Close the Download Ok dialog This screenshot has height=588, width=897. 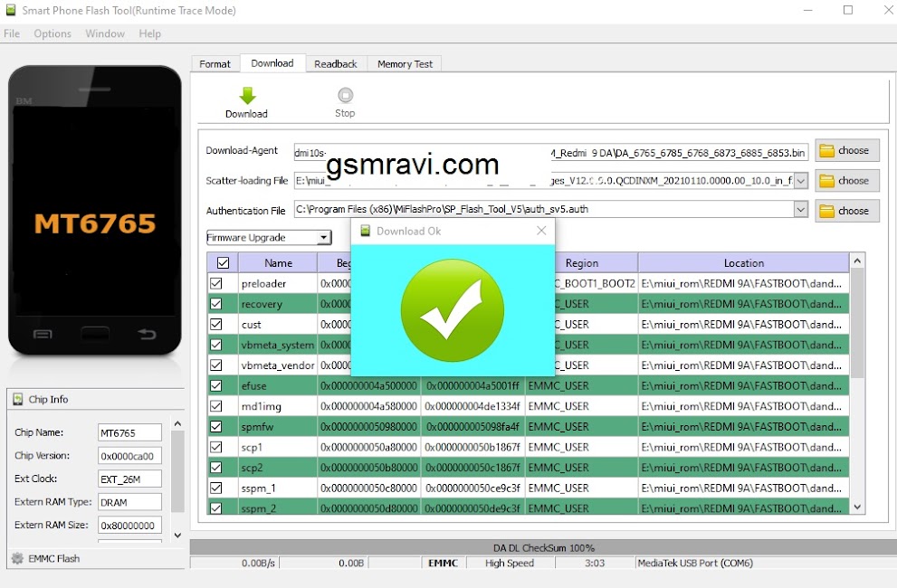(x=541, y=231)
